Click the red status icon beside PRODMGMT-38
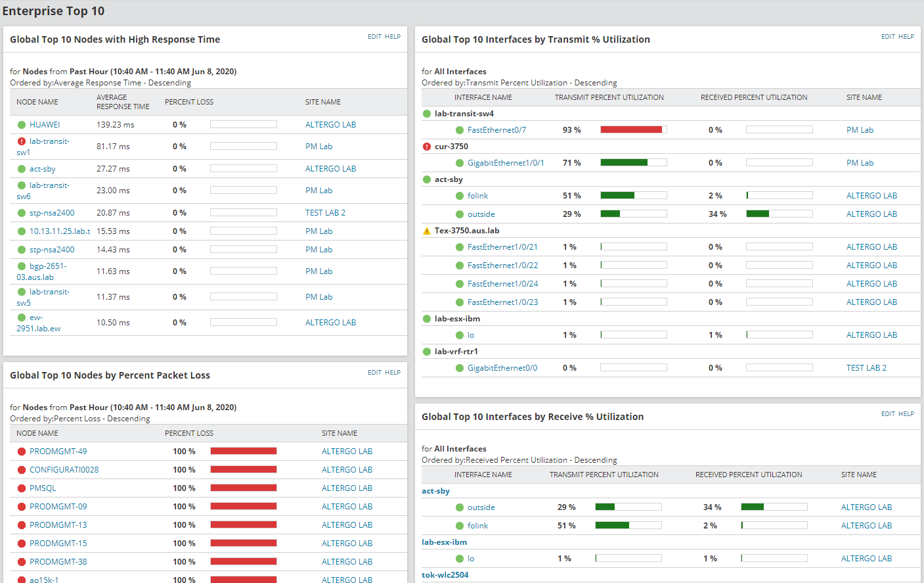Image resolution: width=924 pixels, height=583 pixels. [22, 562]
